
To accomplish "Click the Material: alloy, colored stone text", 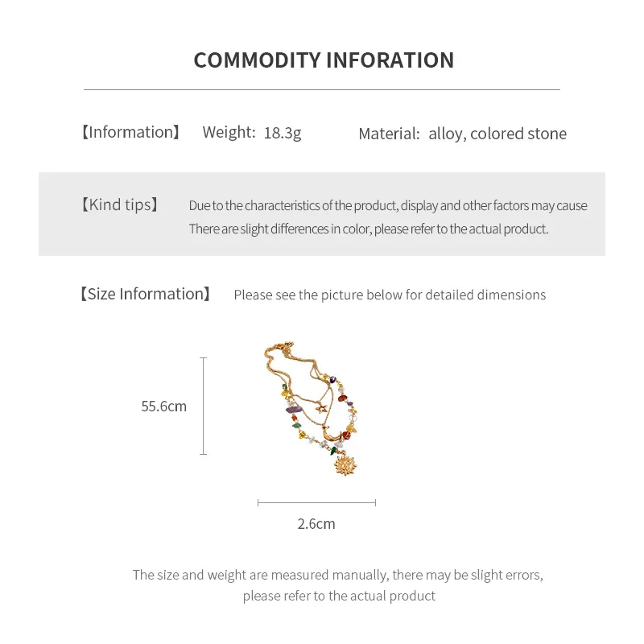I will tap(462, 134).
